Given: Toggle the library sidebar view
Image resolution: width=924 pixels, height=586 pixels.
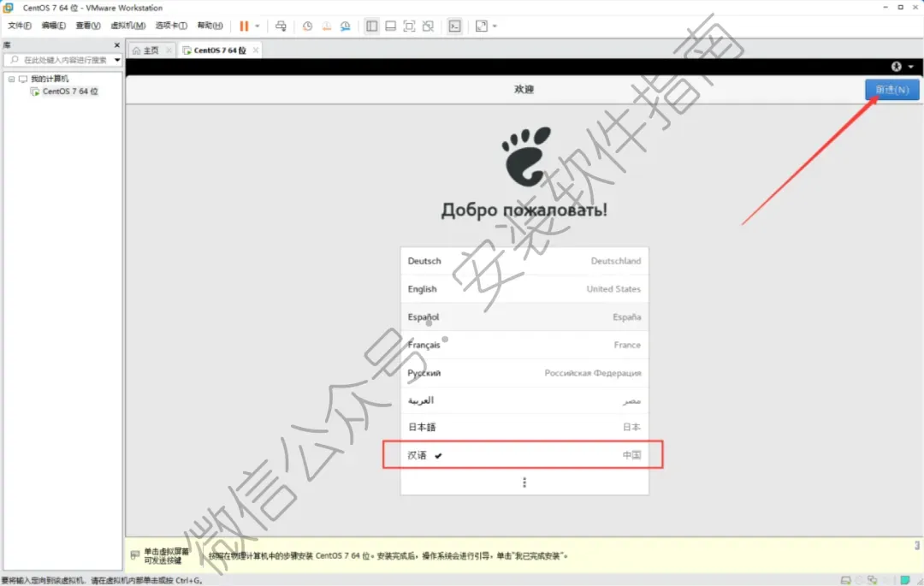Looking at the screenshot, I should [371, 26].
